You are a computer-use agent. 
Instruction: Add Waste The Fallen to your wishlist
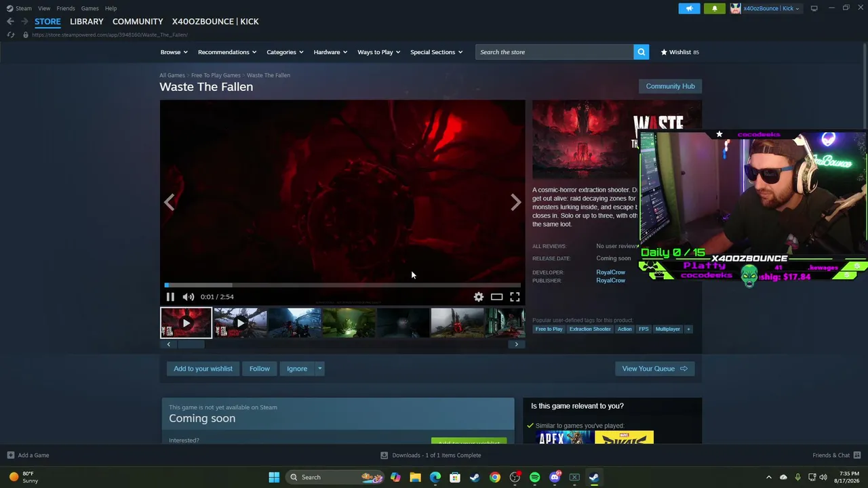click(x=203, y=369)
